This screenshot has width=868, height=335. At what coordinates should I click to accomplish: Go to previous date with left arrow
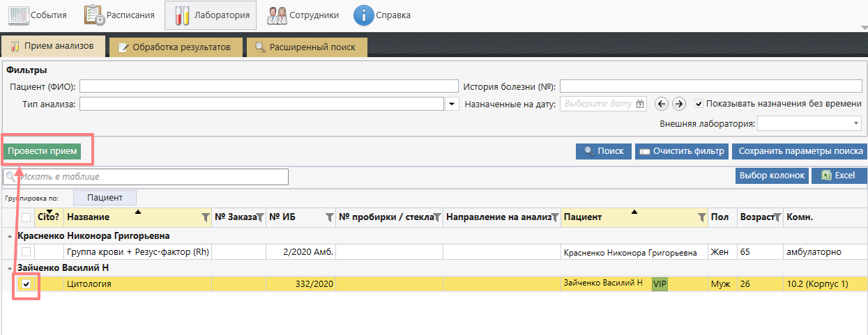661,104
